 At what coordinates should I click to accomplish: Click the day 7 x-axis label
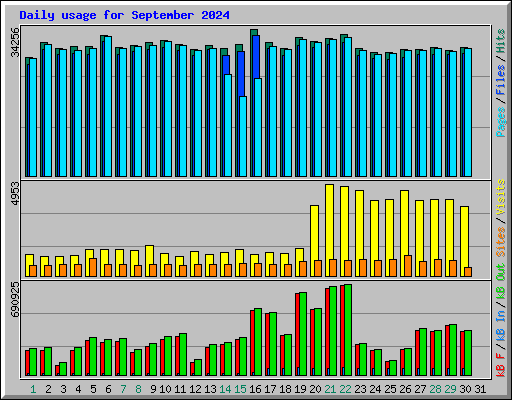click(x=123, y=389)
